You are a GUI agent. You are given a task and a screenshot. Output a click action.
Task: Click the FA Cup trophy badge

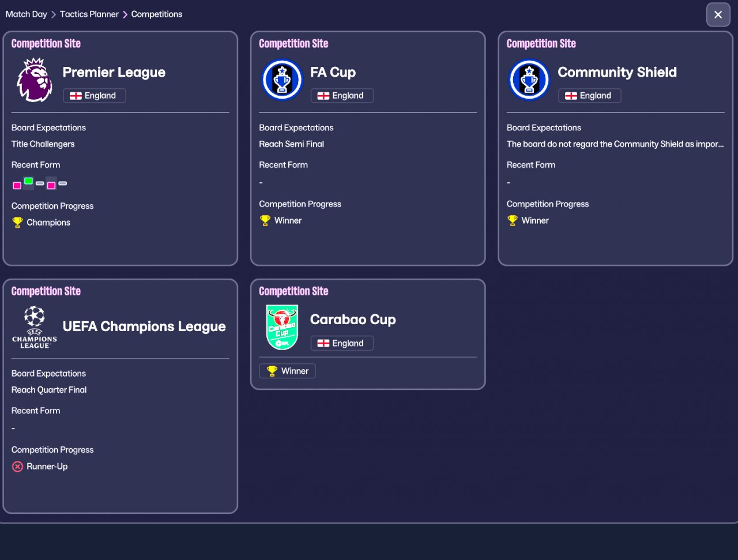tap(282, 80)
